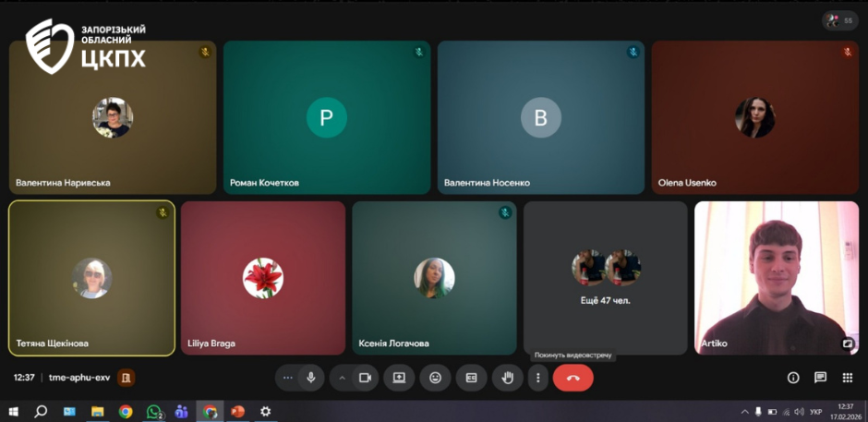Viewport: 868px width, 422px height.
Task: Open the emoji reactions panel
Action: tap(435, 378)
